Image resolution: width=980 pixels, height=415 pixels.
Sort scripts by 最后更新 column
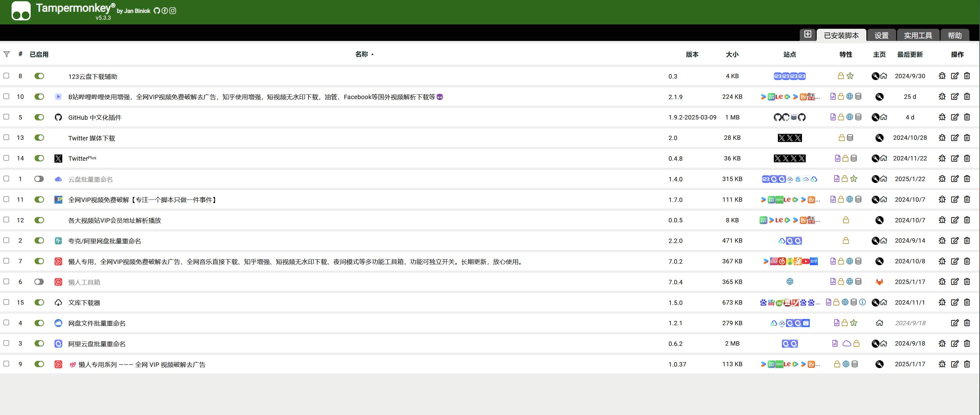point(910,54)
